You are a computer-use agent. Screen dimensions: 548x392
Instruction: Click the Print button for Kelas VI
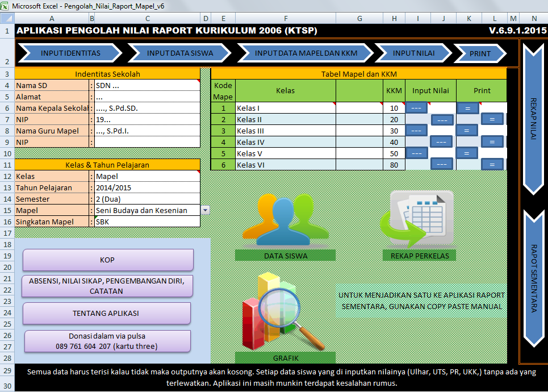click(x=492, y=164)
